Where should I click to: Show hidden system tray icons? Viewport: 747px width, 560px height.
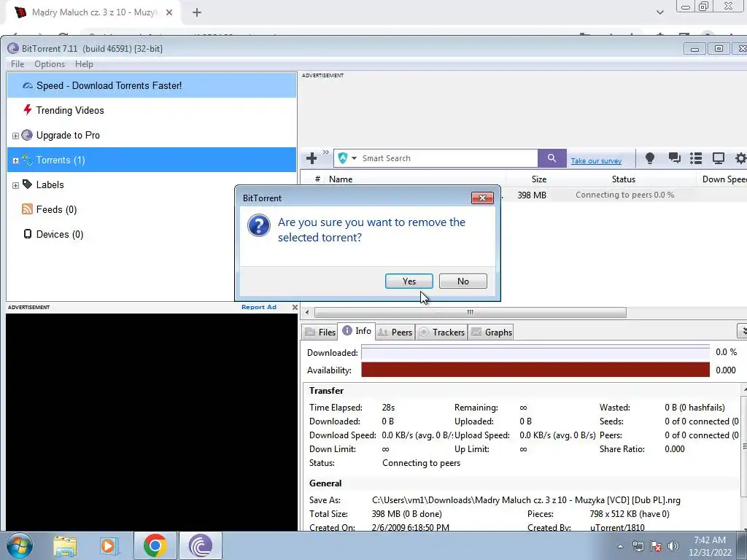[620, 547]
